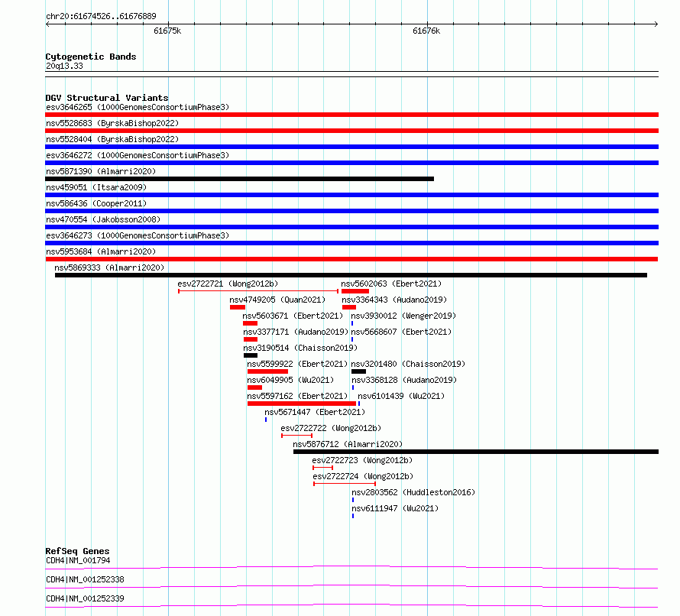
Task: Open nsv3368128 Audano2019 variant
Action: [404, 380]
